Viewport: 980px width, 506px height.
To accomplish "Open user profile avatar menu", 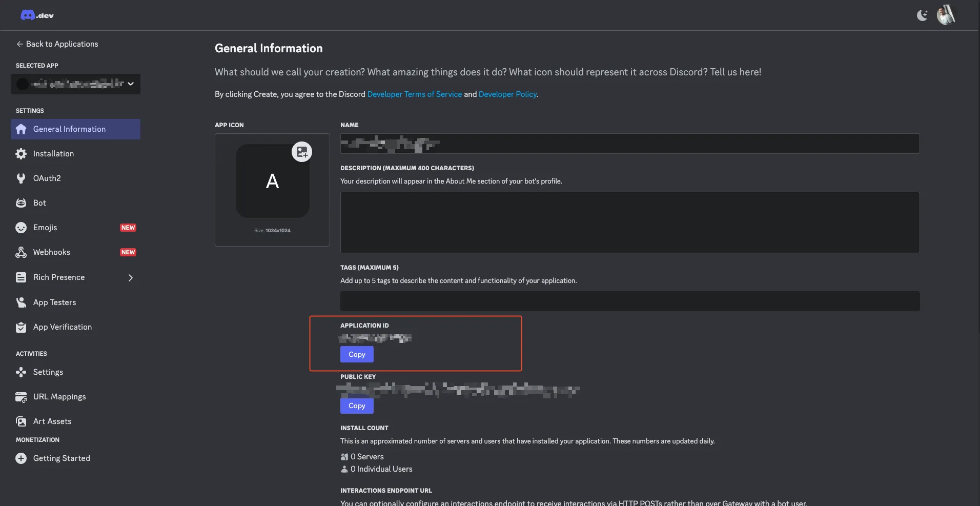I will (946, 15).
